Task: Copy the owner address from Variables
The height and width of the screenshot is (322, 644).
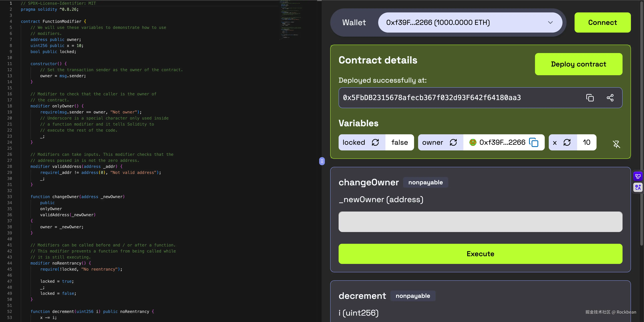Action: pyautogui.click(x=534, y=142)
